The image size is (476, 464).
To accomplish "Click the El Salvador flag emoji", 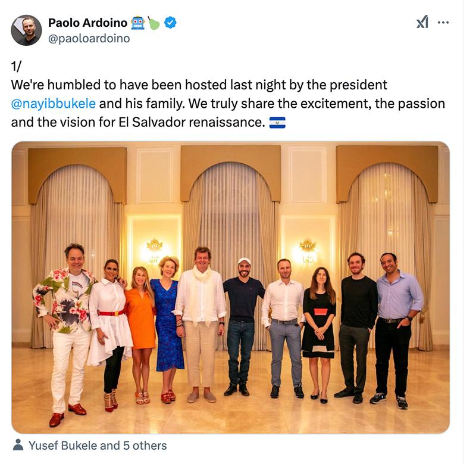I will tap(277, 123).
